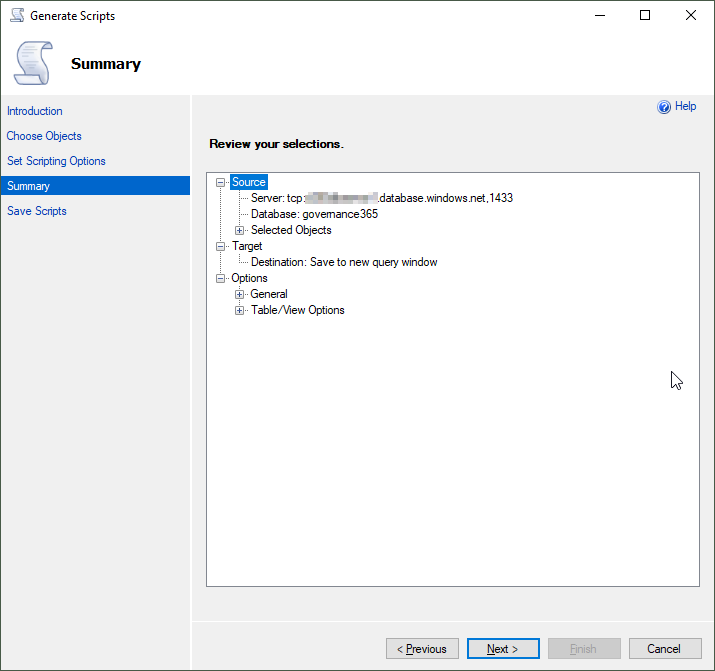715x671 pixels.
Task: Click the script scroll icon in header
Action: tap(32, 63)
